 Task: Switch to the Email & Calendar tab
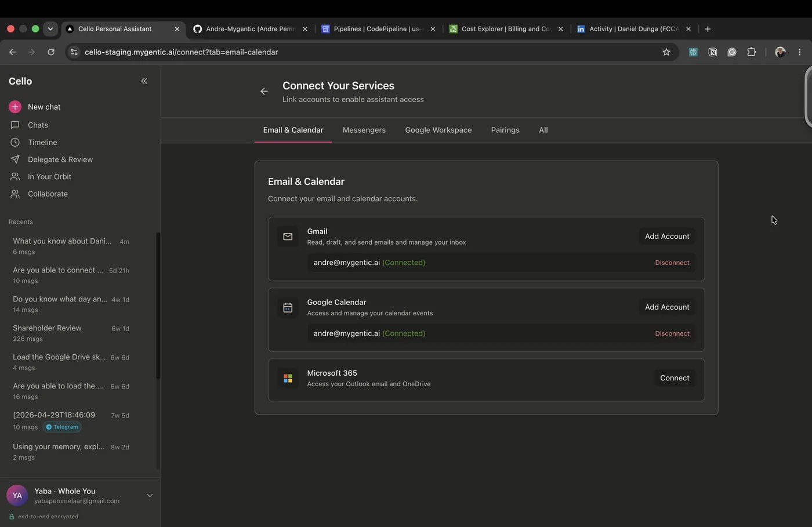click(293, 130)
